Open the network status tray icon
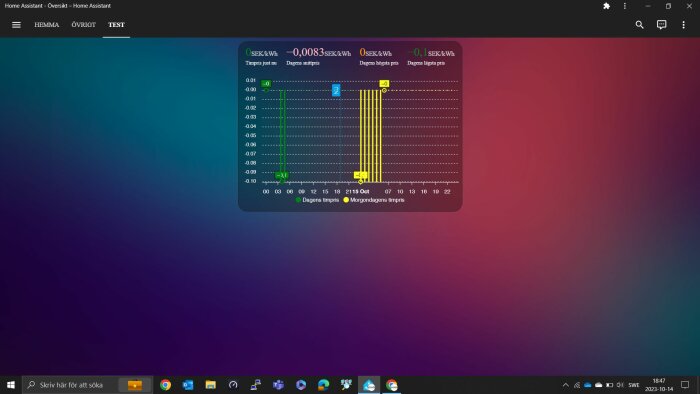Image resolution: width=700 pixels, height=394 pixels. (x=577, y=385)
